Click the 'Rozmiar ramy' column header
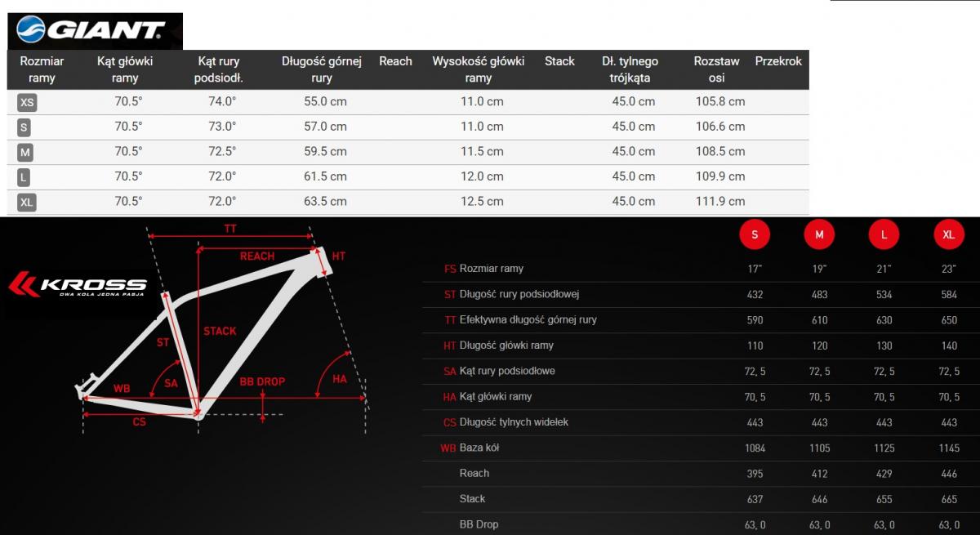The width and height of the screenshot is (980, 535). click(x=42, y=69)
